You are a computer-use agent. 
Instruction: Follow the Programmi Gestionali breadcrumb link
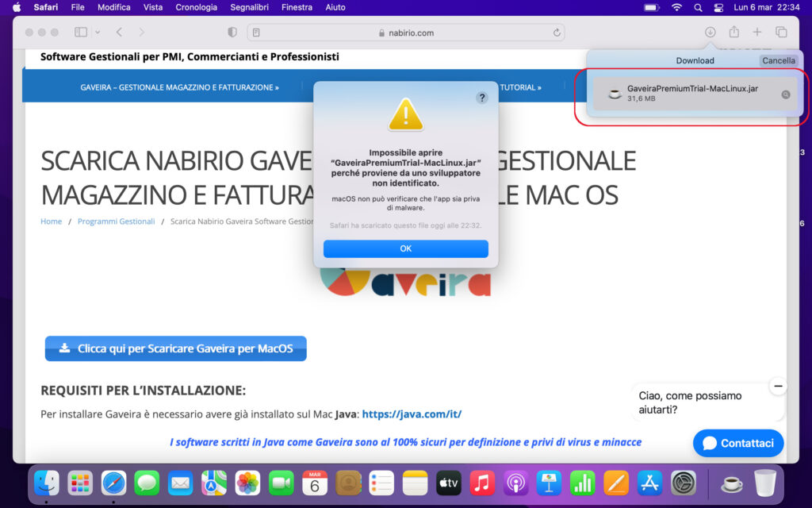tap(116, 221)
